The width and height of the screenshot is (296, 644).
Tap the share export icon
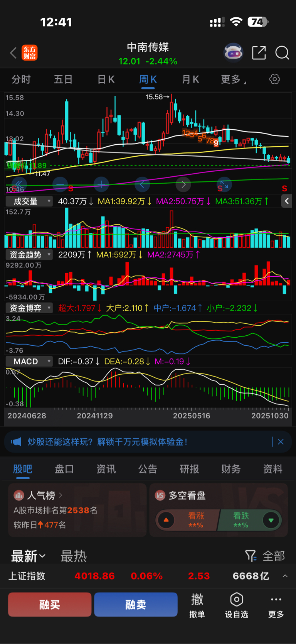[x=259, y=52]
